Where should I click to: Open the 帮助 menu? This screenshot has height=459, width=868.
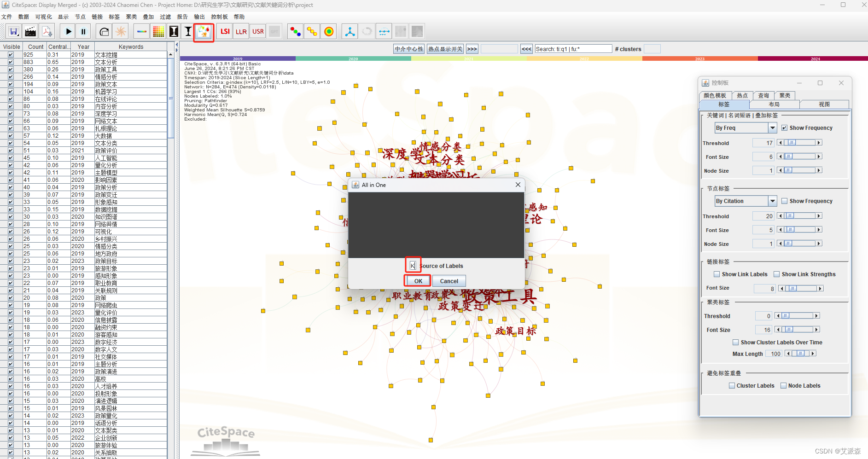pyautogui.click(x=239, y=17)
